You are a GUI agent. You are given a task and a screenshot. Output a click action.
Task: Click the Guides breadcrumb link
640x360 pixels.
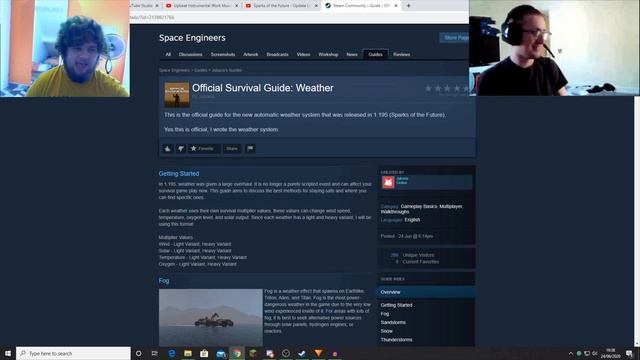[200, 70]
